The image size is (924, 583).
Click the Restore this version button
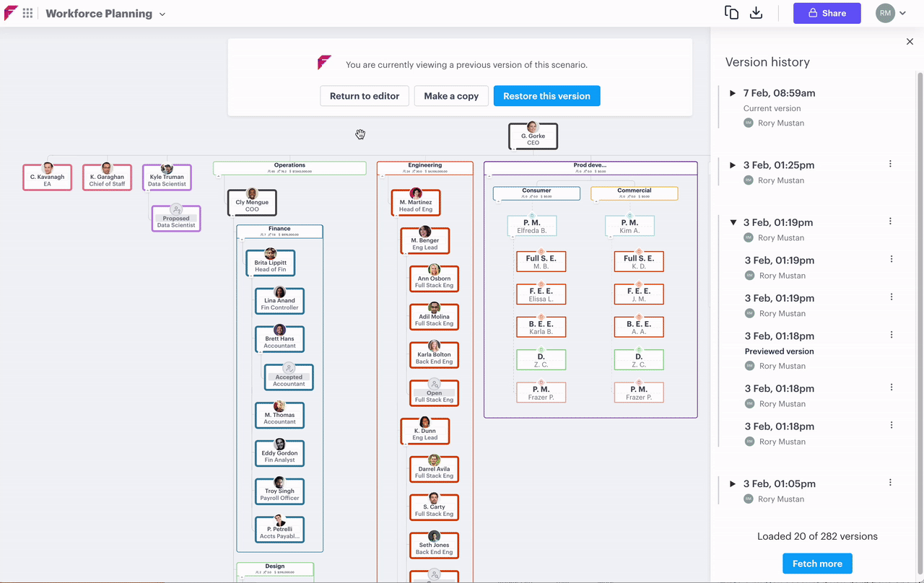[546, 96]
